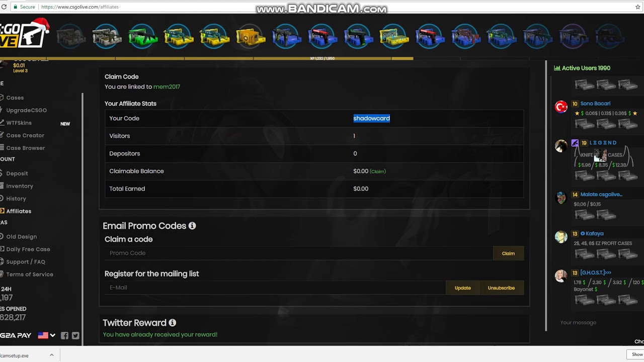Click the CSGO Live logo with Santa hat

[24, 34]
